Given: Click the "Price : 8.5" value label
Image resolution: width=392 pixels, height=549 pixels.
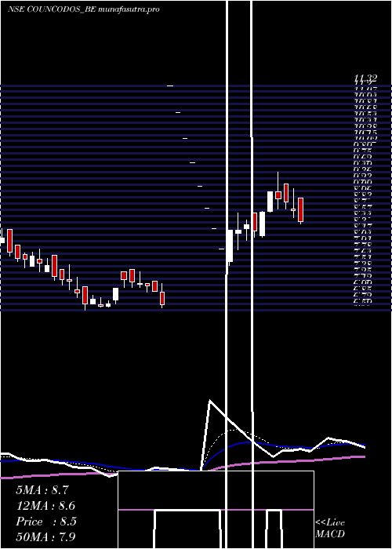Looking at the screenshot, I should [46, 522].
